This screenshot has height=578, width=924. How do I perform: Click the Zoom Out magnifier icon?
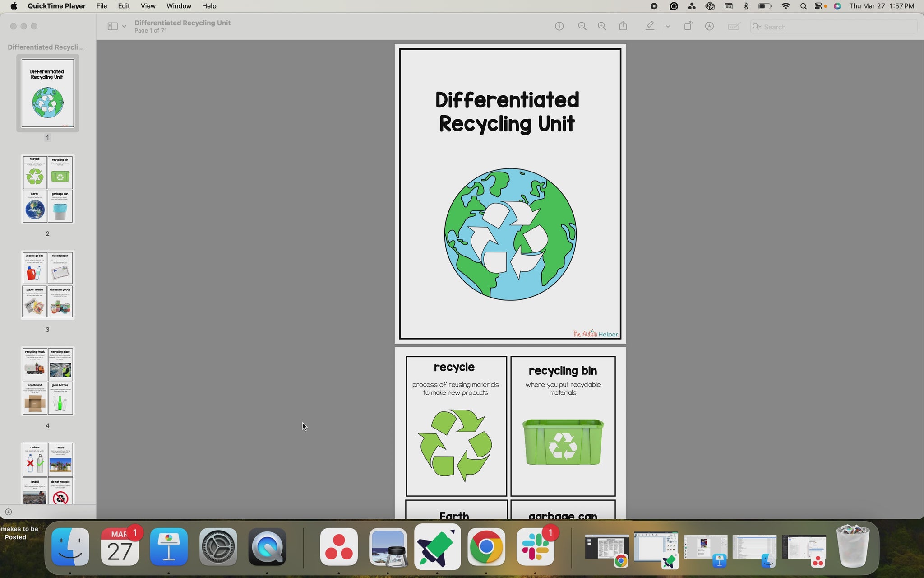(582, 26)
